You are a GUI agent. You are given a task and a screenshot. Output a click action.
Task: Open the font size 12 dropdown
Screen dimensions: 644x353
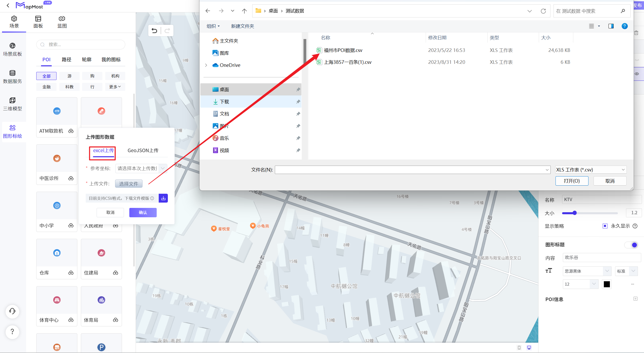pyautogui.click(x=581, y=284)
